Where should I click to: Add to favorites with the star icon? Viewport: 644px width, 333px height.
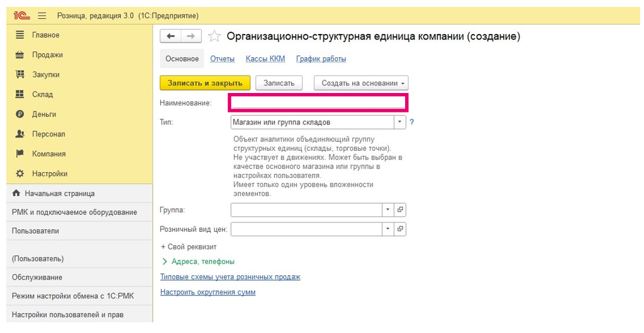tap(214, 36)
